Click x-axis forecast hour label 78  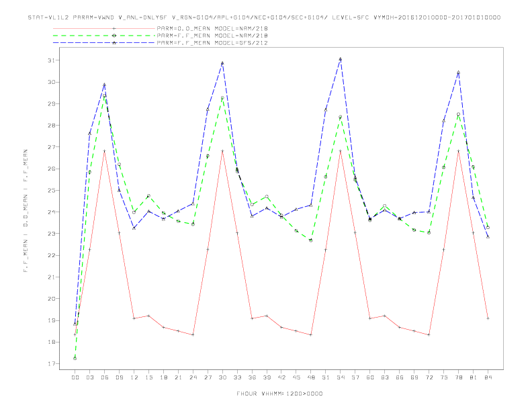[458, 377]
